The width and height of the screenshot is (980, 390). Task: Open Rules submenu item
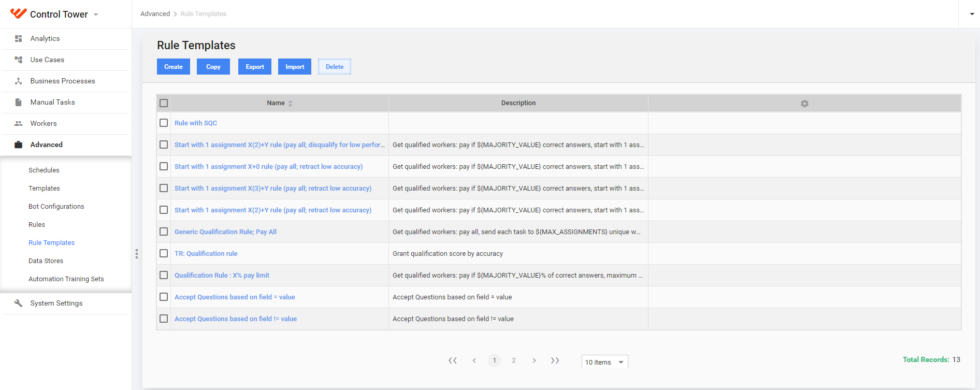(37, 224)
